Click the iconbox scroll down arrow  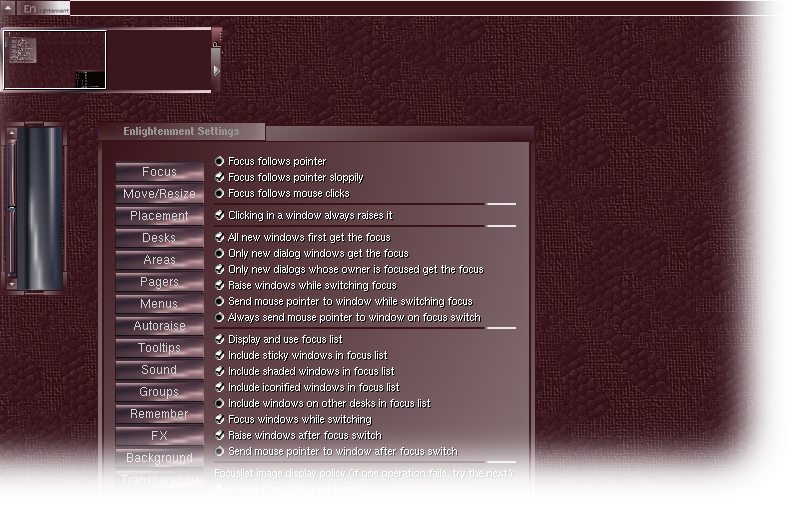tap(12, 284)
